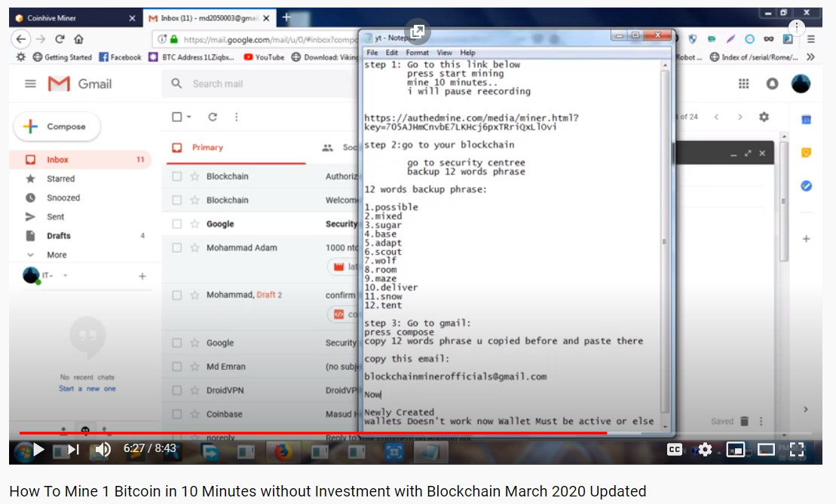Open Notepad Edit menu
The height and width of the screenshot is (504, 836).
point(392,53)
